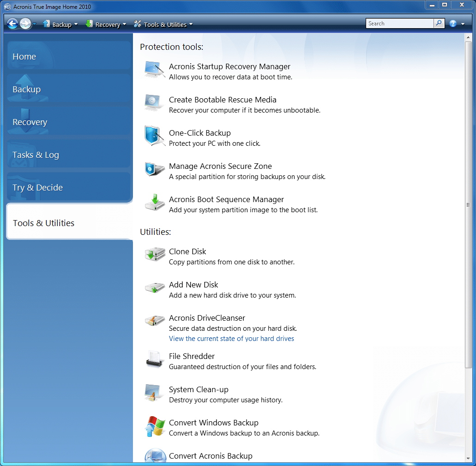This screenshot has height=466, width=476.
Task: Open Create Bootable Rescue Media link
Action: [223, 100]
